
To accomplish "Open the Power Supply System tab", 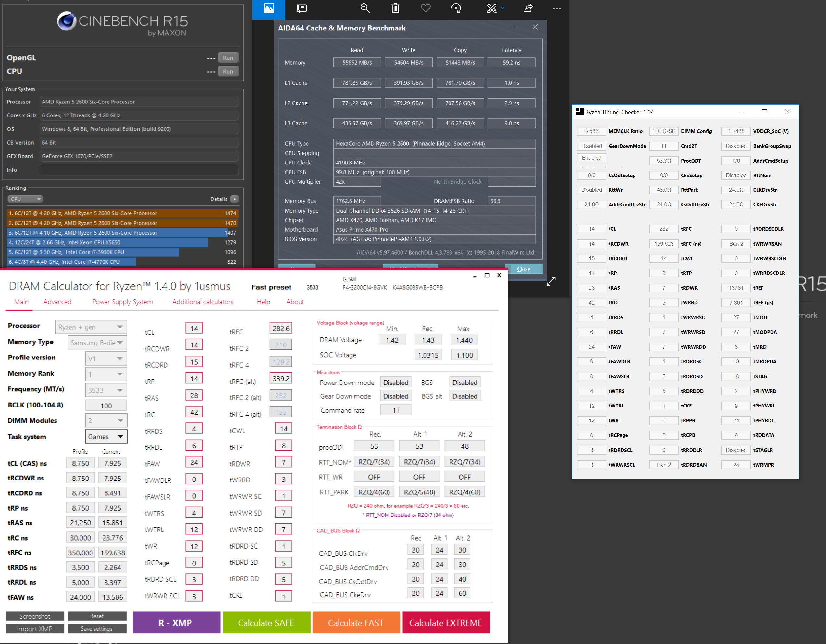I will tap(122, 302).
